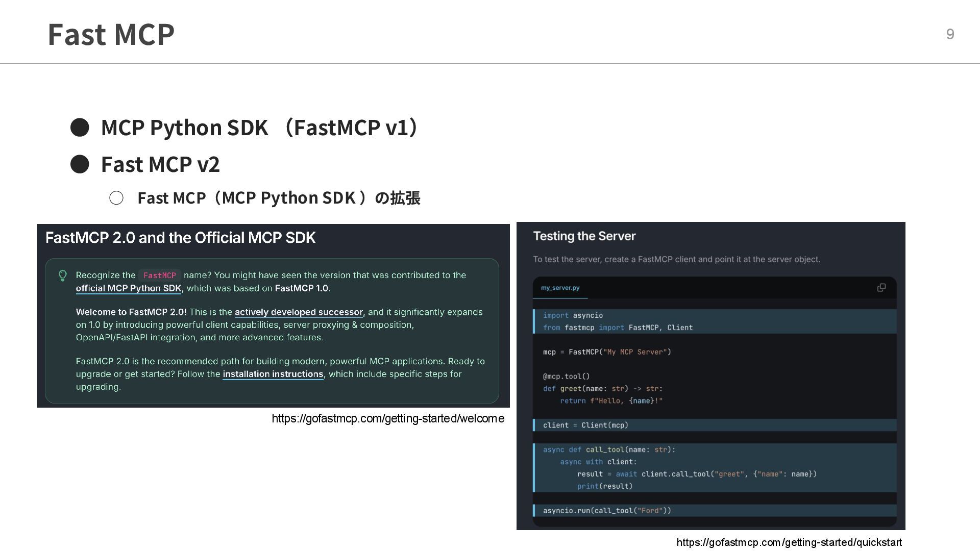The height and width of the screenshot is (551, 980).
Task: Click the gofastmcp quickstart URL caption
Action: click(789, 542)
